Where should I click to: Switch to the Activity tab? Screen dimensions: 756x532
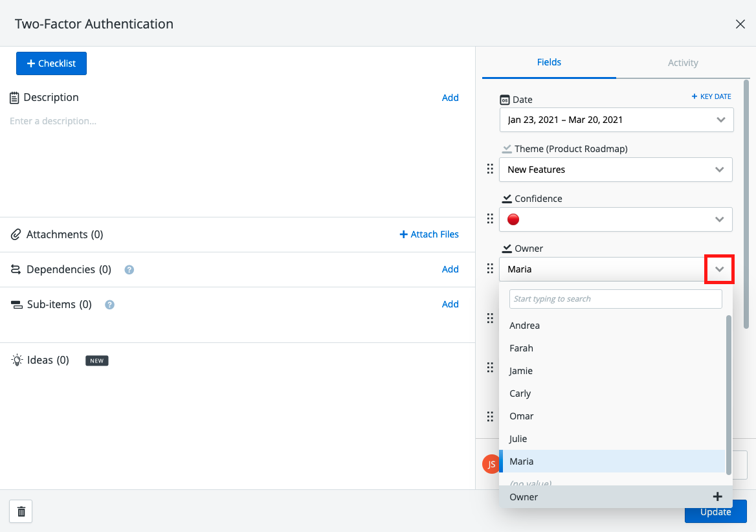tap(683, 63)
